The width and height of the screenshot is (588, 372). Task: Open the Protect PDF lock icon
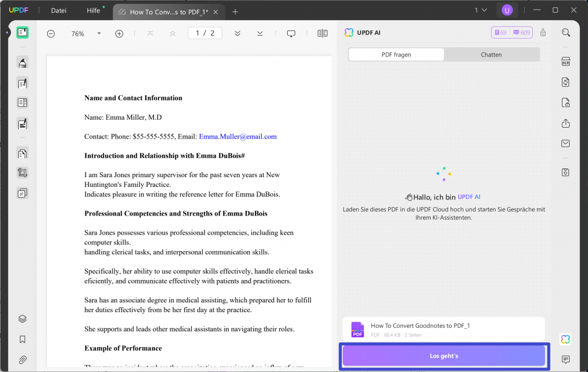(x=566, y=103)
